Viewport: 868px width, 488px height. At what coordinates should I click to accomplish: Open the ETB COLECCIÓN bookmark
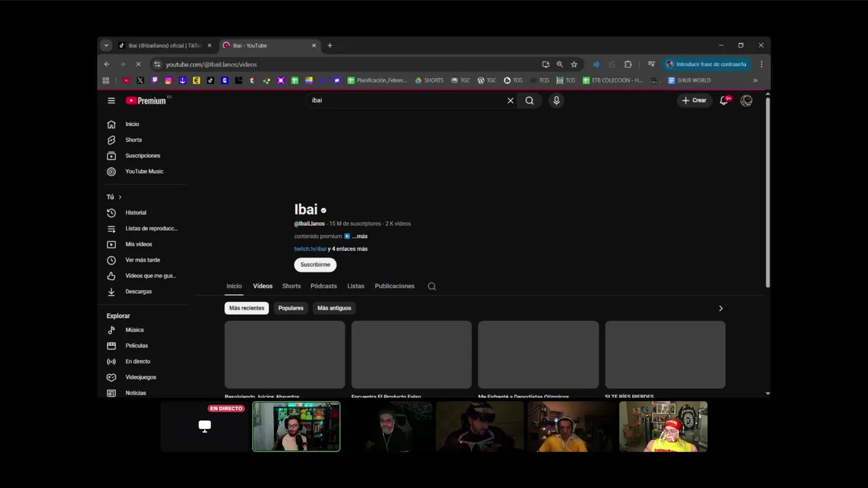(612, 80)
